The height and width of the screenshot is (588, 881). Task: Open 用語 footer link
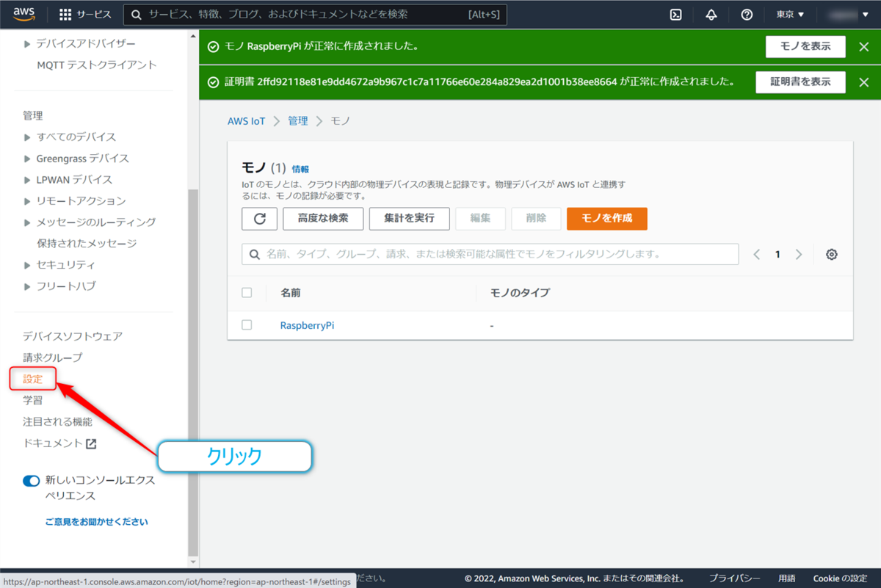pos(787,578)
